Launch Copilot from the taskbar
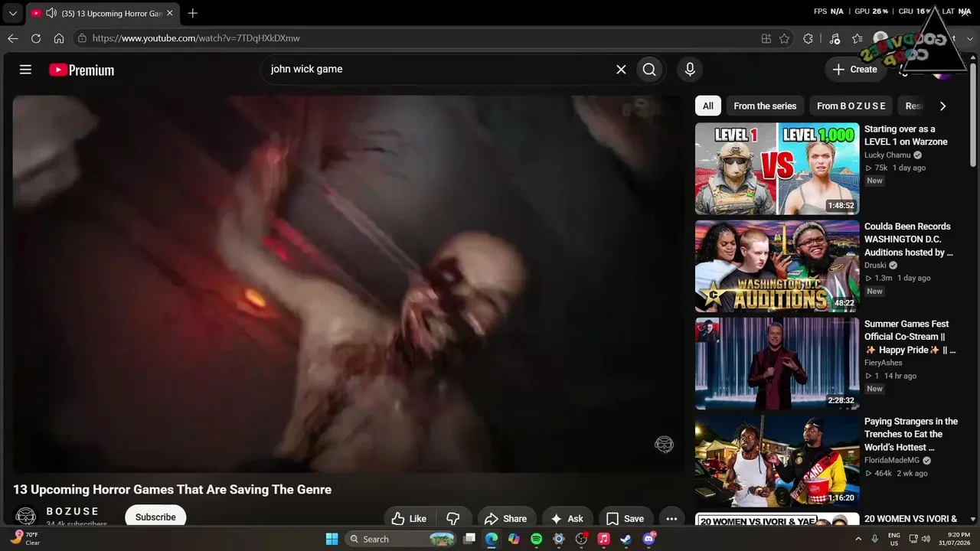The width and height of the screenshot is (980, 551). pyautogui.click(x=514, y=539)
